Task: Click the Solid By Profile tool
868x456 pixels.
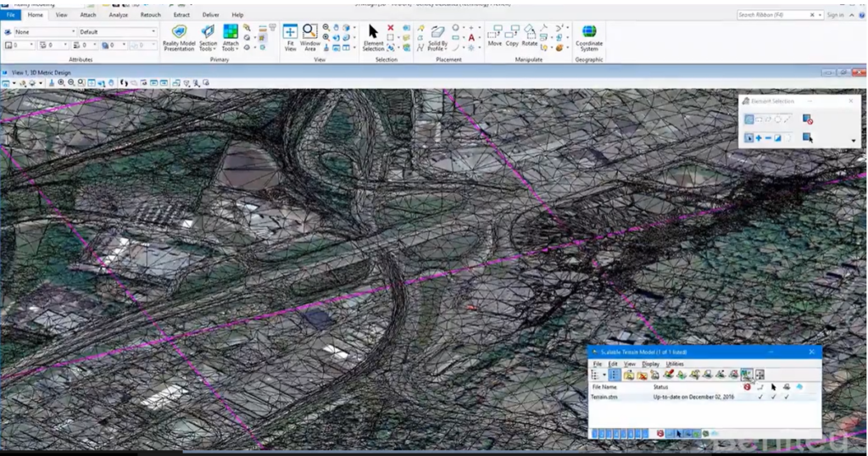Action: (x=437, y=37)
